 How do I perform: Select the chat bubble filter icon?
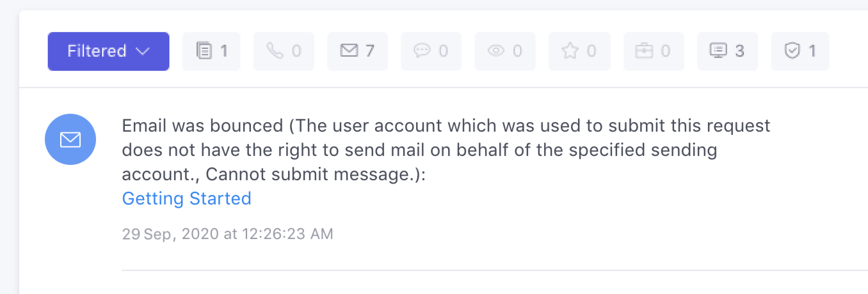coord(422,51)
